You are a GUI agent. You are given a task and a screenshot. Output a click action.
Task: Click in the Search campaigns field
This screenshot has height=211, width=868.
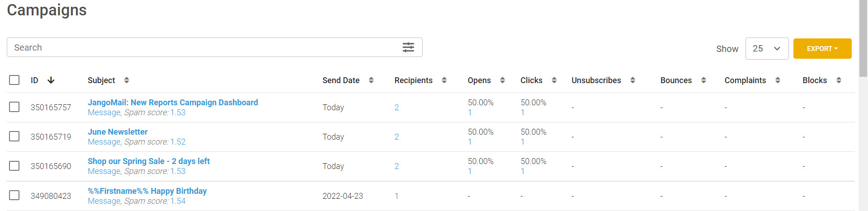(x=203, y=47)
